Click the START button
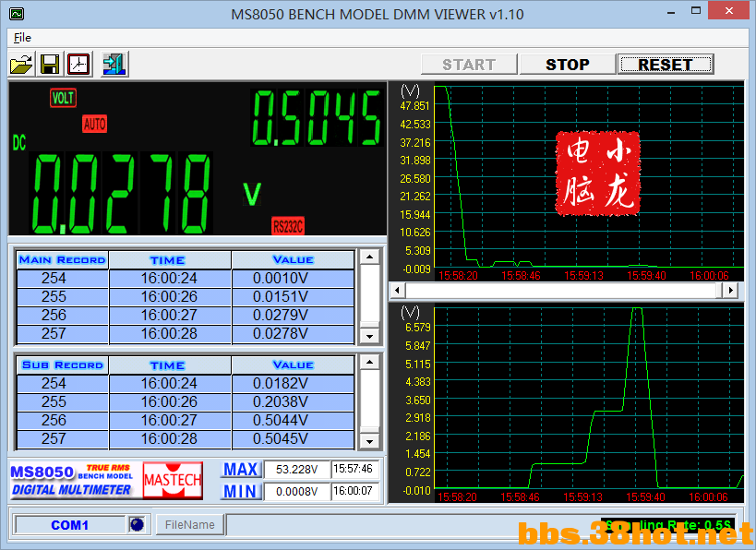Screen dimensions: 756x550 pos(469,65)
